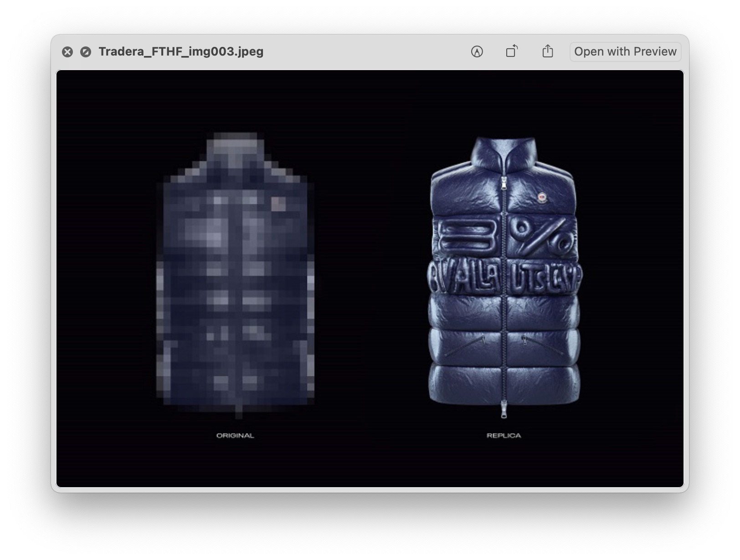Screen dimensions: 740x560
Task: Click the logo patch on replica vest
Action: coord(542,198)
